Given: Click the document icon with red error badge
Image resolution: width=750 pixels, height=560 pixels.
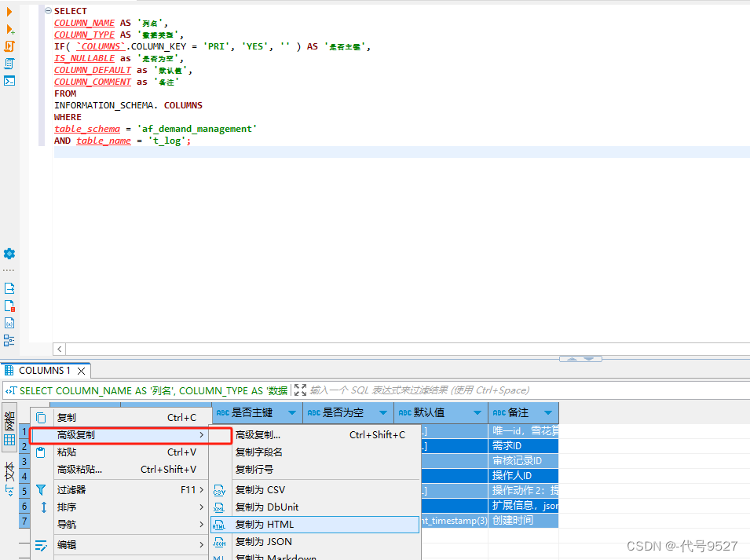Looking at the screenshot, I should click(9, 306).
